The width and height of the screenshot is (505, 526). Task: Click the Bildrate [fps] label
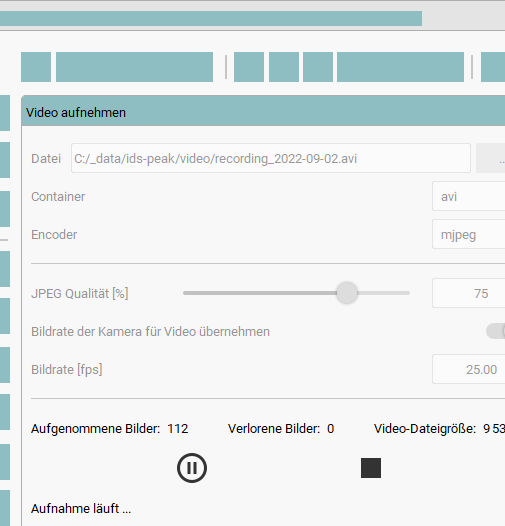coord(67,370)
